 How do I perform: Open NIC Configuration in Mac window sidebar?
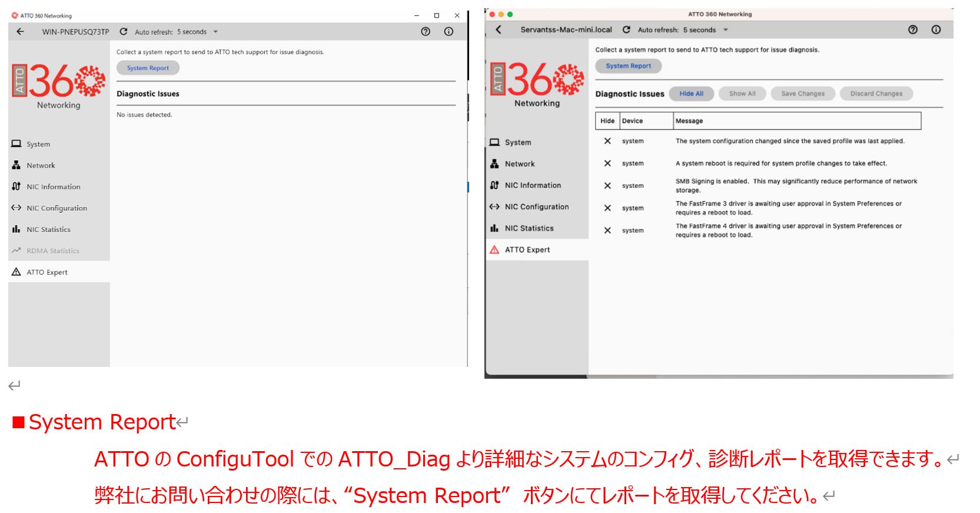pyautogui.click(x=537, y=207)
